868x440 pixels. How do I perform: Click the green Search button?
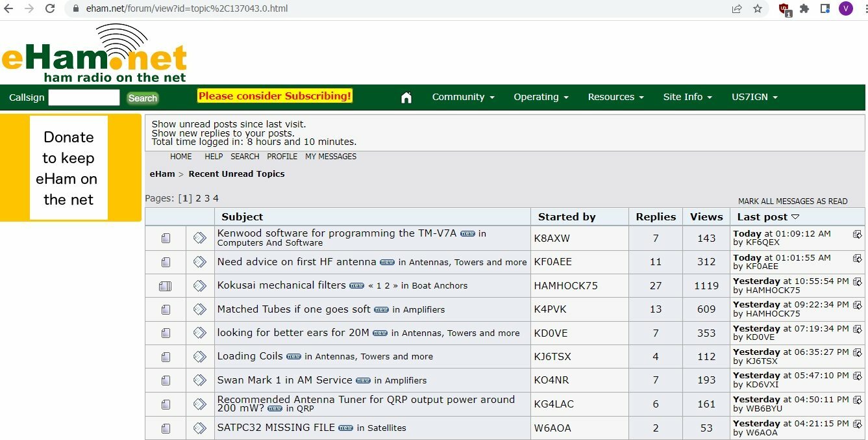(x=143, y=98)
